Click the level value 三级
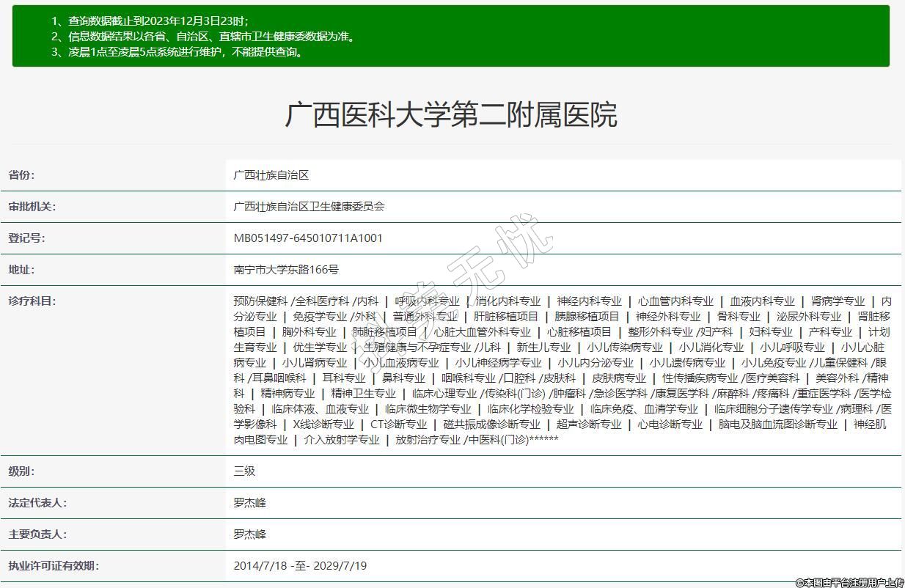905x588 pixels. 244,471
